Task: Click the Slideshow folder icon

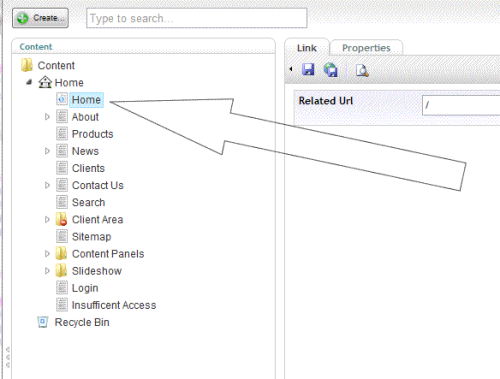Action: (x=61, y=271)
